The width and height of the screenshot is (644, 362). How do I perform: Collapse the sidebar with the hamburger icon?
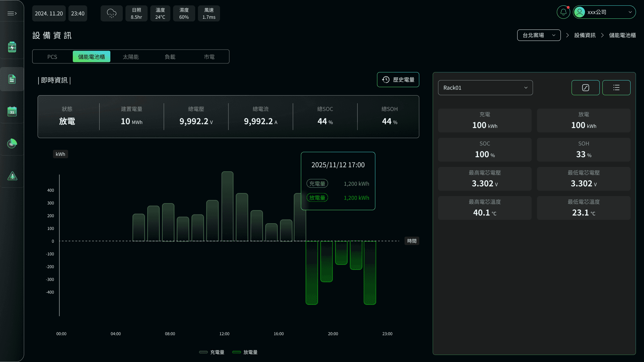point(12,13)
